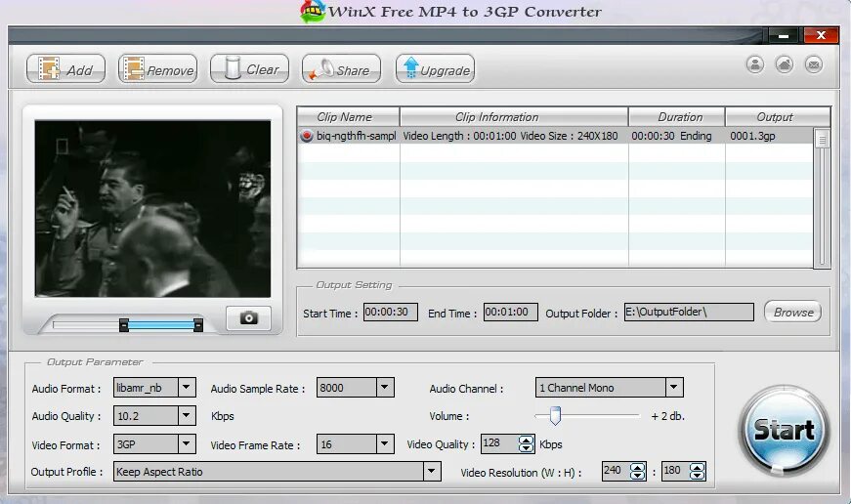The image size is (851, 504).
Task: Click the Video Quality 128 value field
Action: pyautogui.click(x=499, y=443)
